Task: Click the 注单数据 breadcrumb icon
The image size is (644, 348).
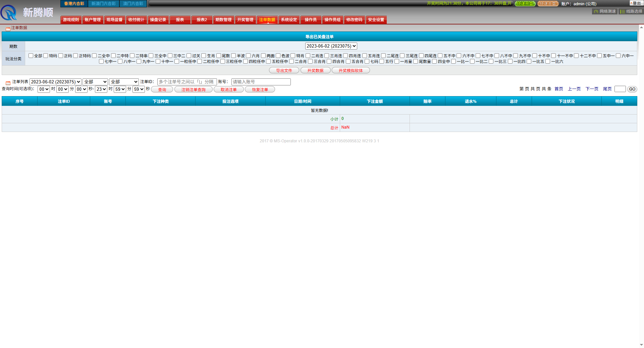Action: coord(8,29)
